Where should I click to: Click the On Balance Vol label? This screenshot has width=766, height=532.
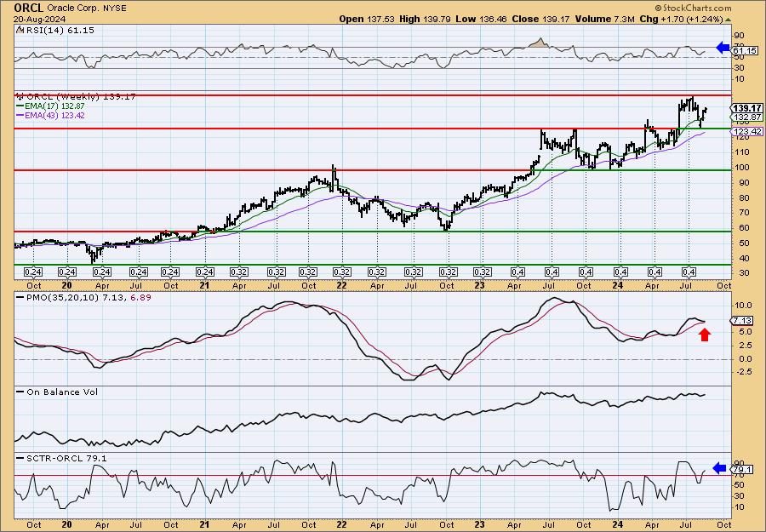(x=61, y=392)
